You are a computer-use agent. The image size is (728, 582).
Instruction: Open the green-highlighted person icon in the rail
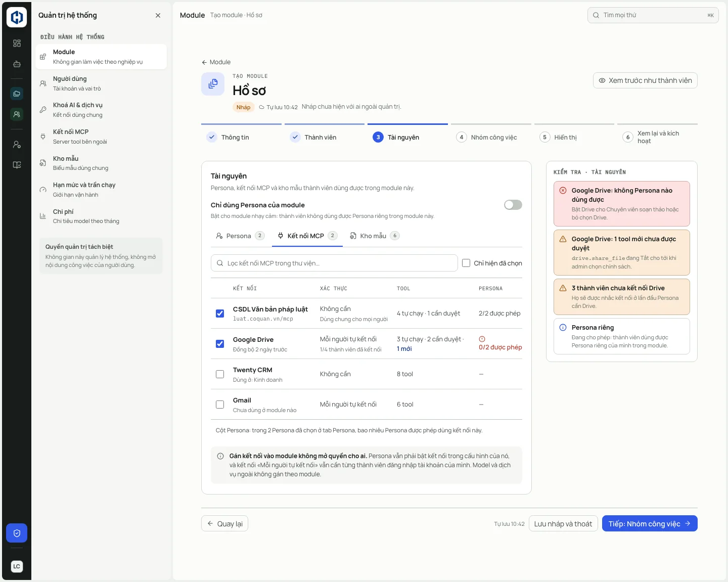pos(17,114)
